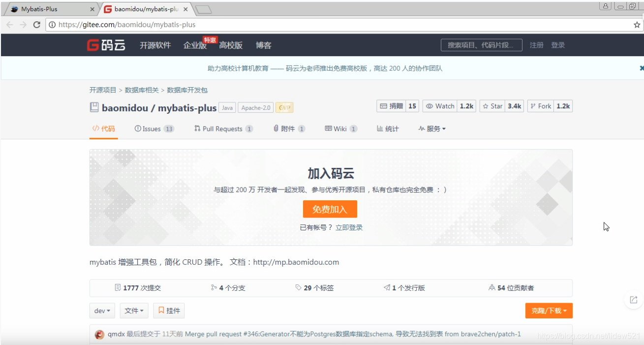The height and width of the screenshot is (345, 644).
Task: Open the donation count 15
Action: pyautogui.click(x=412, y=106)
